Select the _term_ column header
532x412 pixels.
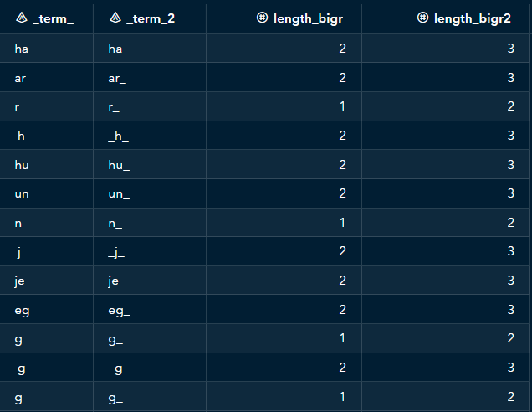tap(53, 18)
